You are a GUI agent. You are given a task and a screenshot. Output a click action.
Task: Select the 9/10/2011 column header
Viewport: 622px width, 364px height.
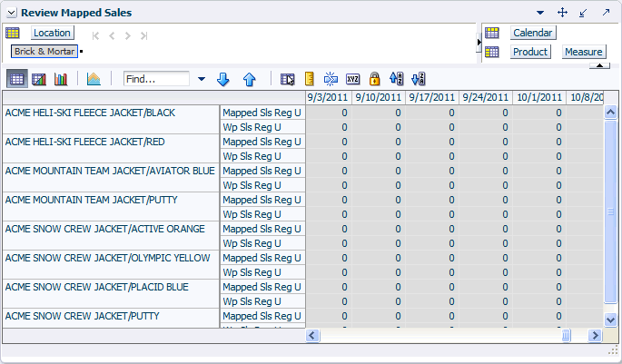(x=379, y=97)
